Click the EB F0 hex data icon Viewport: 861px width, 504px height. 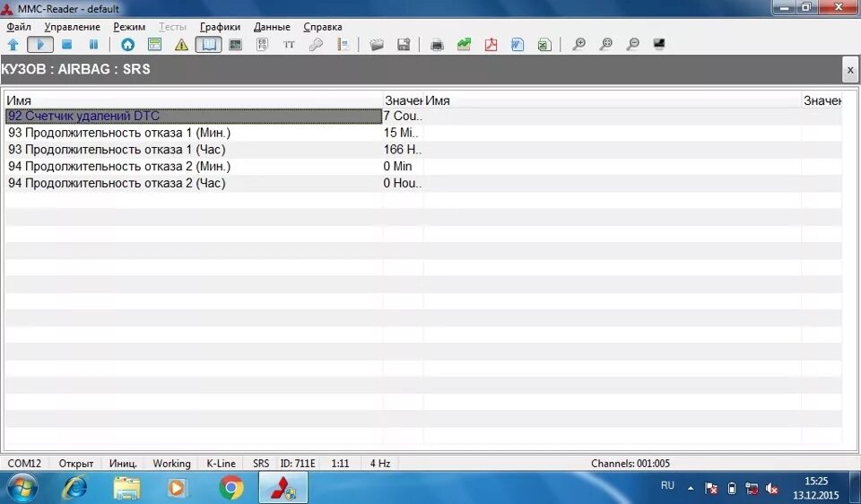[x=263, y=45]
